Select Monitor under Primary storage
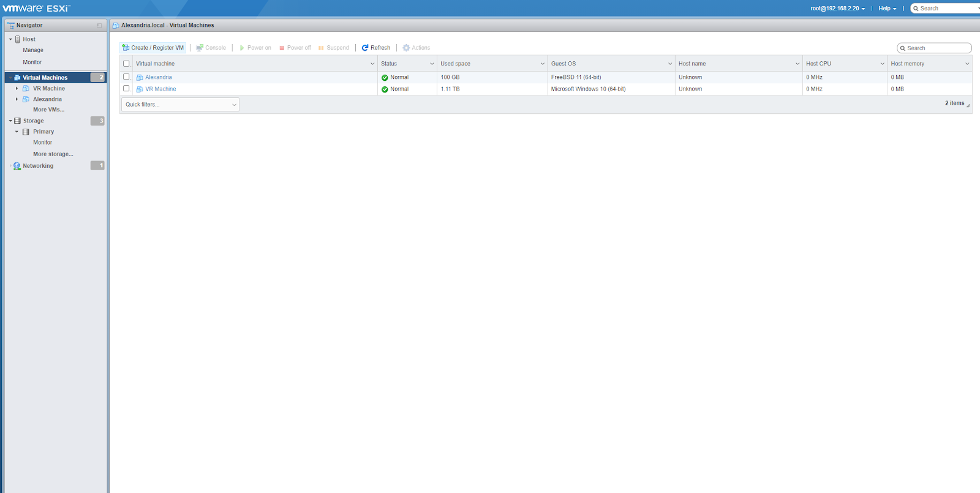This screenshot has height=493, width=980. (x=42, y=143)
